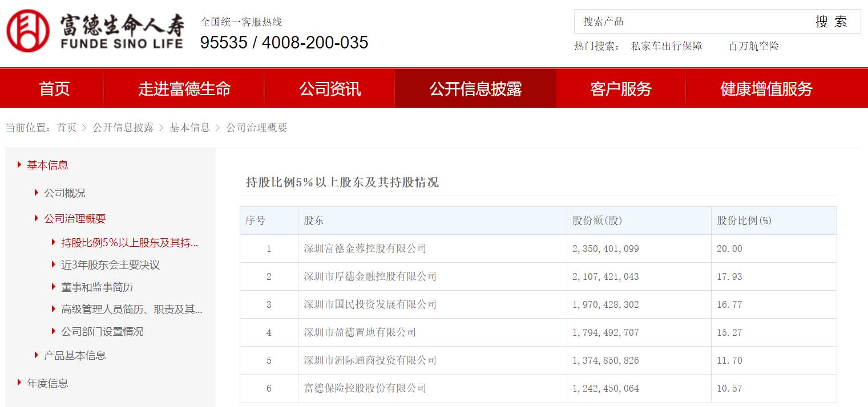Click the Funde Sino Life logo
Screen dimensions: 868x407
pos(95,30)
